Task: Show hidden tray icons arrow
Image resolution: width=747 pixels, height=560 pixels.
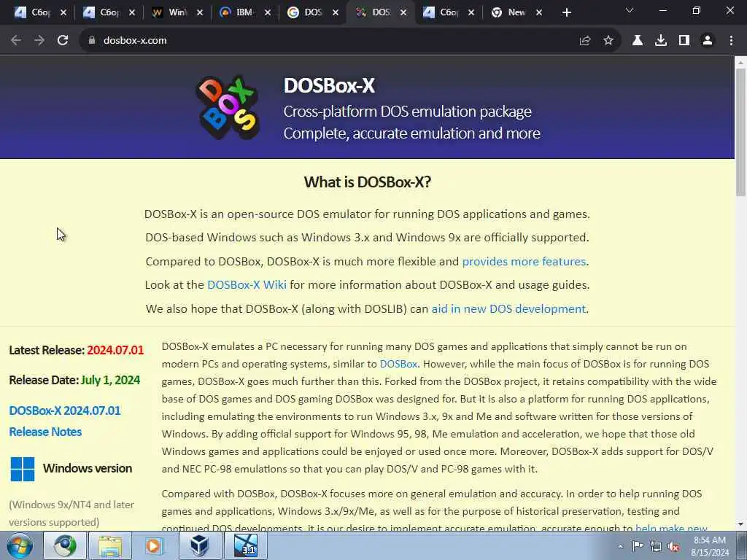Action: pos(620,547)
